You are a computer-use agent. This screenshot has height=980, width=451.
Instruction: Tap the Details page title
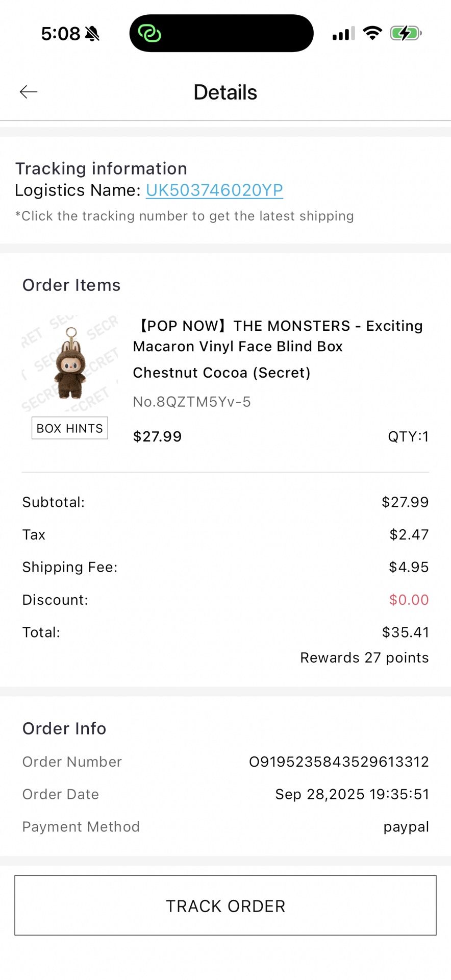tap(225, 92)
